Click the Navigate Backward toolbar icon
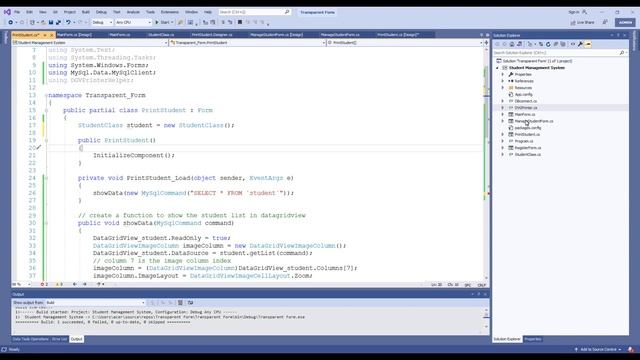640x360 pixels. pyautogui.click(x=11, y=22)
